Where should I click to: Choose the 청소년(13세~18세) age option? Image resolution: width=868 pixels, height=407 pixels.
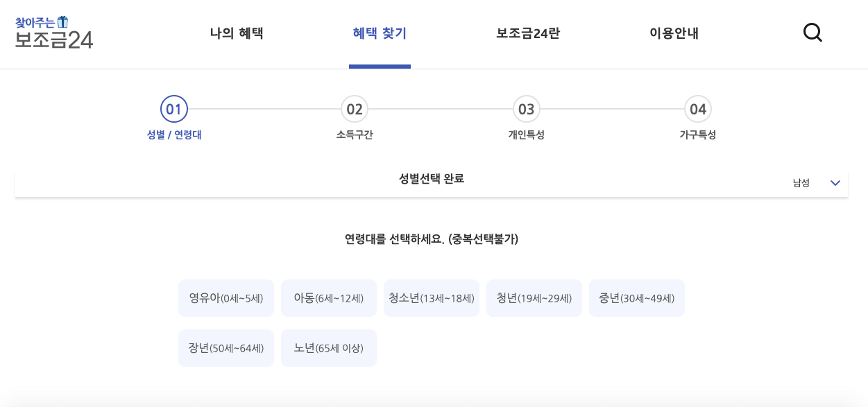431,298
